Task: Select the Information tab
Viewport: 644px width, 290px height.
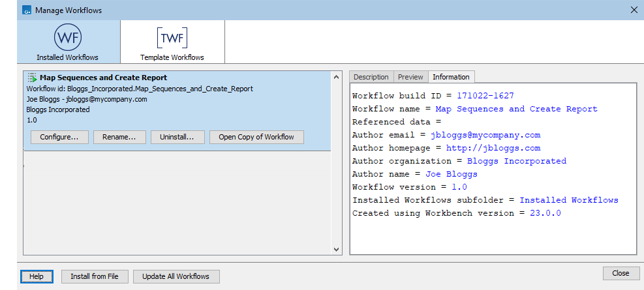Action: pos(451,77)
